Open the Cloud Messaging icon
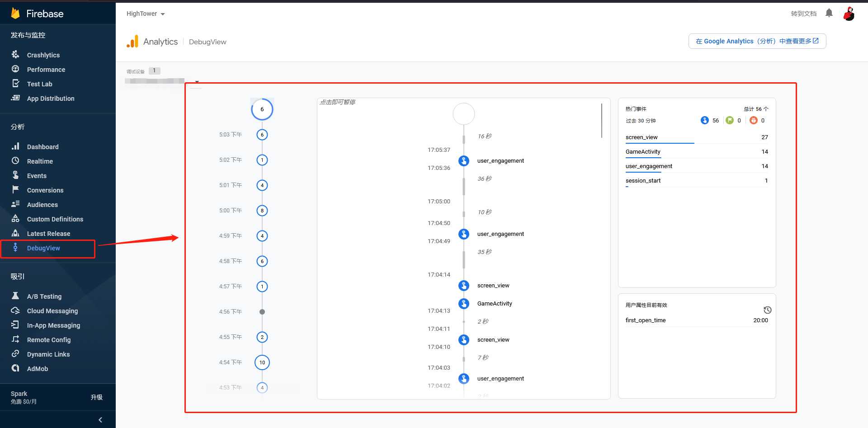Viewport: 868px width, 428px height. pos(15,310)
